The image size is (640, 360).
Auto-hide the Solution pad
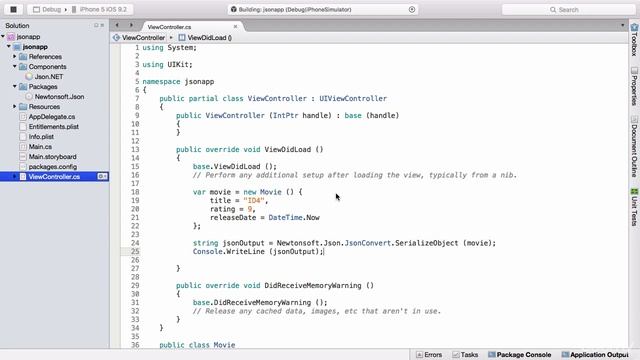tap(96, 25)
